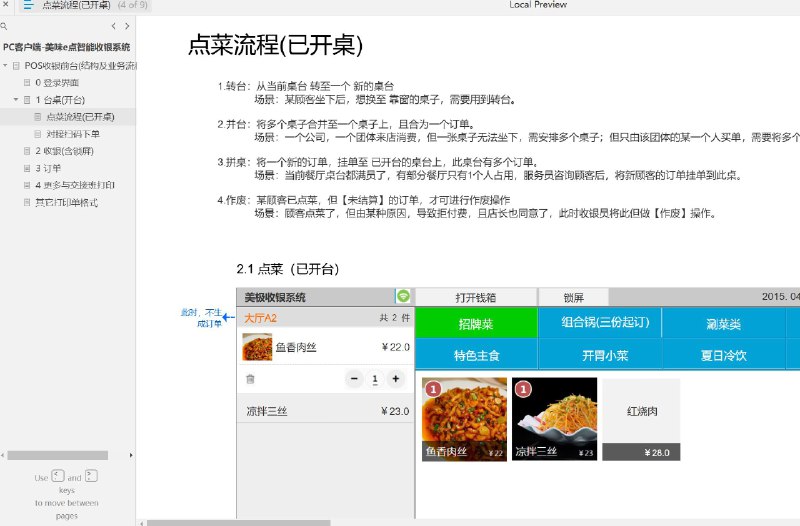
Task: Delete item with the trash icon
Action: (251, 379)
